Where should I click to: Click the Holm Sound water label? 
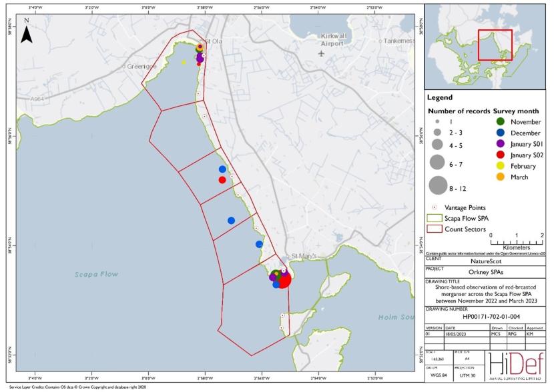[x=396, y=317]
